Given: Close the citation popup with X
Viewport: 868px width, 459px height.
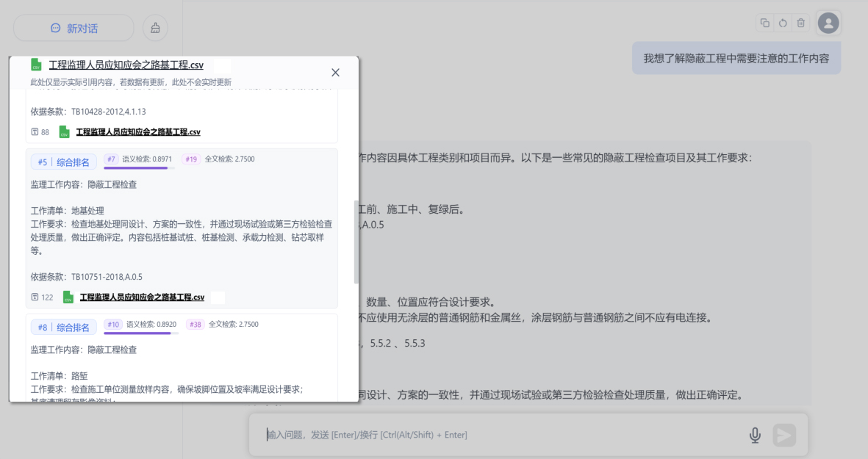Looking at the screenshot, I should 335,72.
